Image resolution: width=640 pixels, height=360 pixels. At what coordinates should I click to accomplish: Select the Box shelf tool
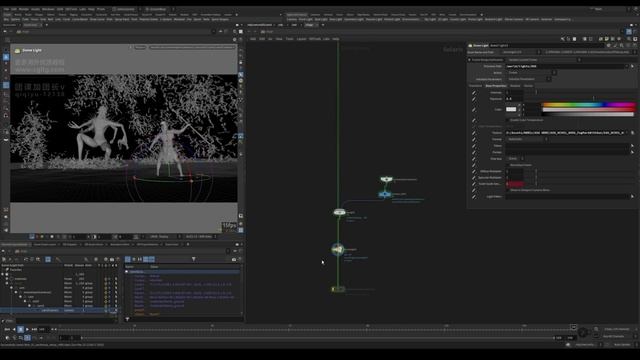(7, 19)
